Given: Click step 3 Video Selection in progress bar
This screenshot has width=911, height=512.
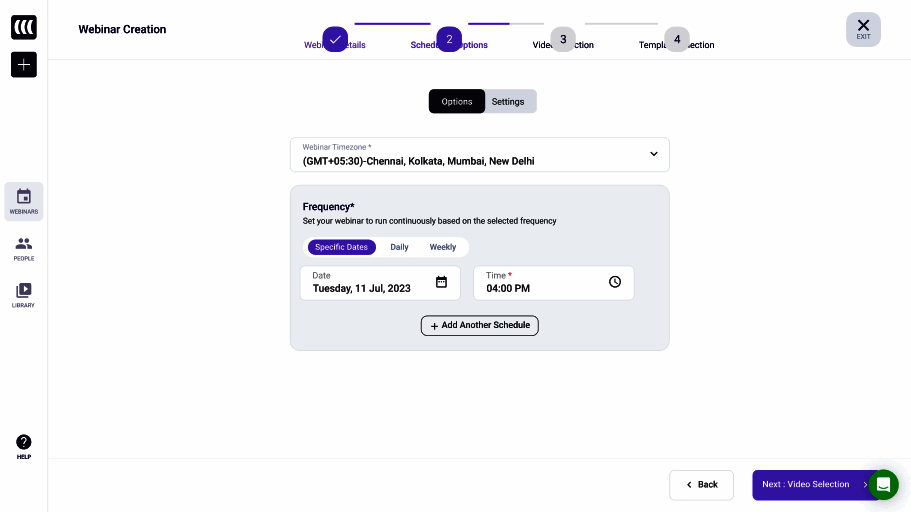Looking at the screenshot, I should [563, 39].
